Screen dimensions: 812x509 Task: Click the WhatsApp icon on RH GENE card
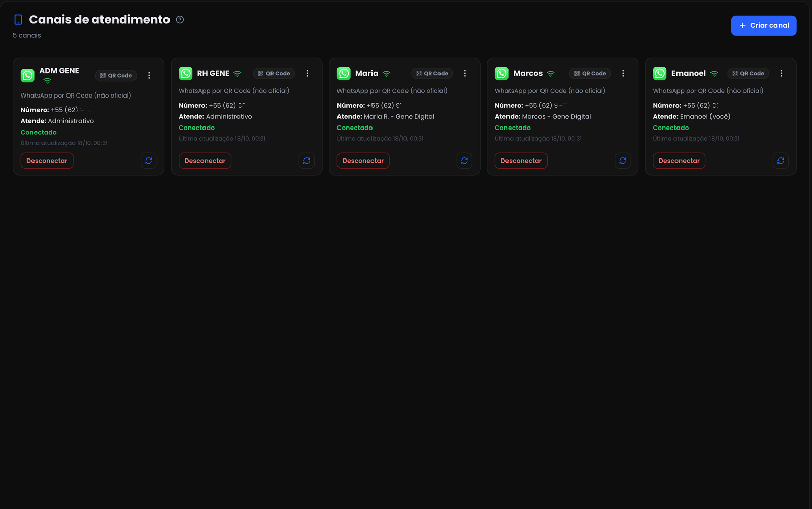tap(186, 73)
